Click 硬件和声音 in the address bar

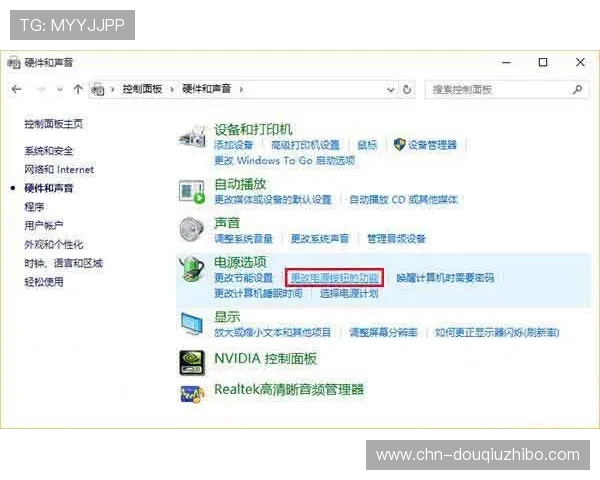tap(207, 89)
